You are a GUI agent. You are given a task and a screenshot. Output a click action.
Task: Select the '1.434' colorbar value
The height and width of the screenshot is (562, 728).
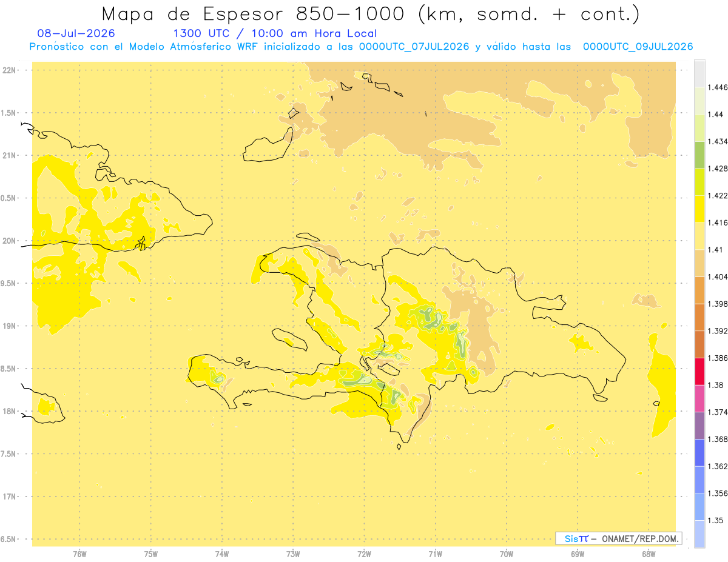click(x=719, y=141)
